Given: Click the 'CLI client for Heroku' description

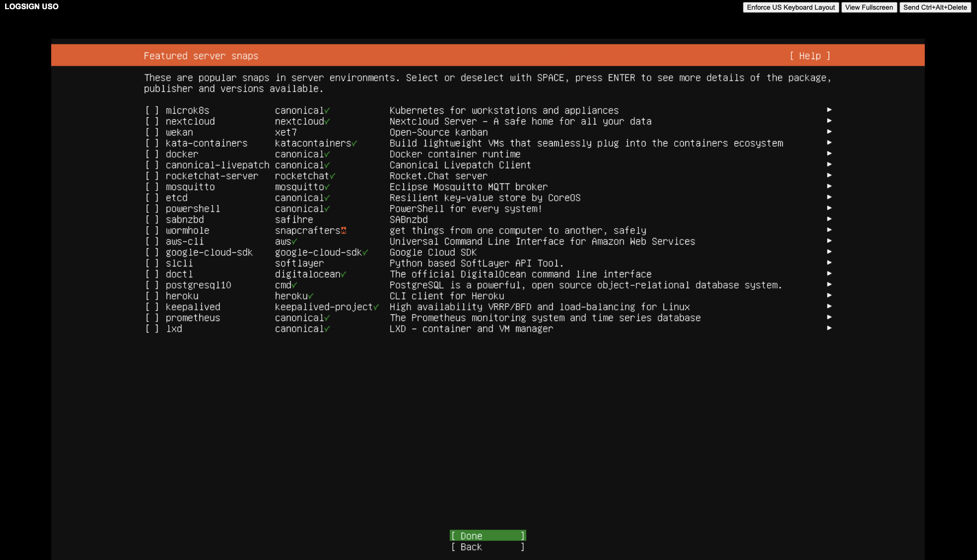Looking at the screenshot, I should click(x=447, y=296).
